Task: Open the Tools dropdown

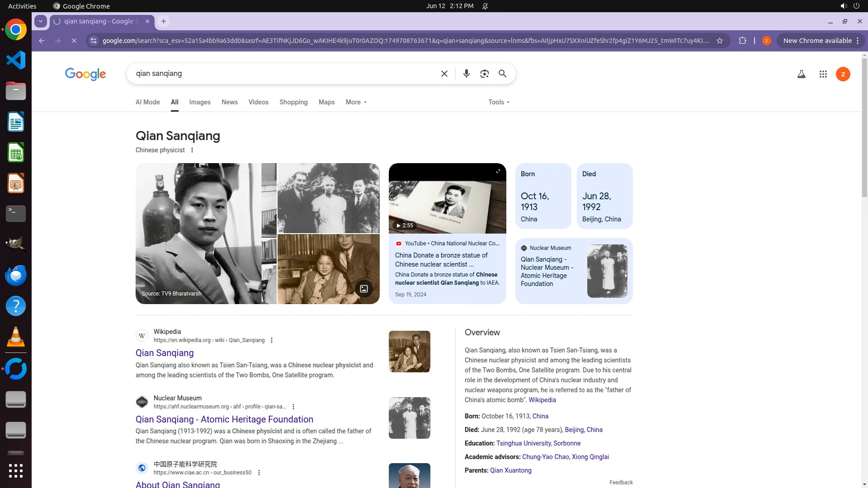Action: click(499, 102)
